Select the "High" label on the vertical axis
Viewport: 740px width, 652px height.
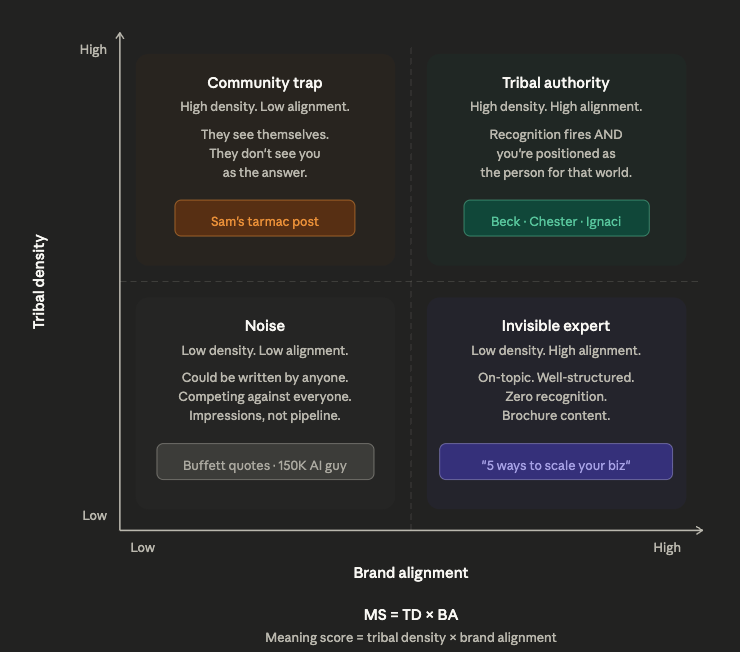(x=93, y=50)
